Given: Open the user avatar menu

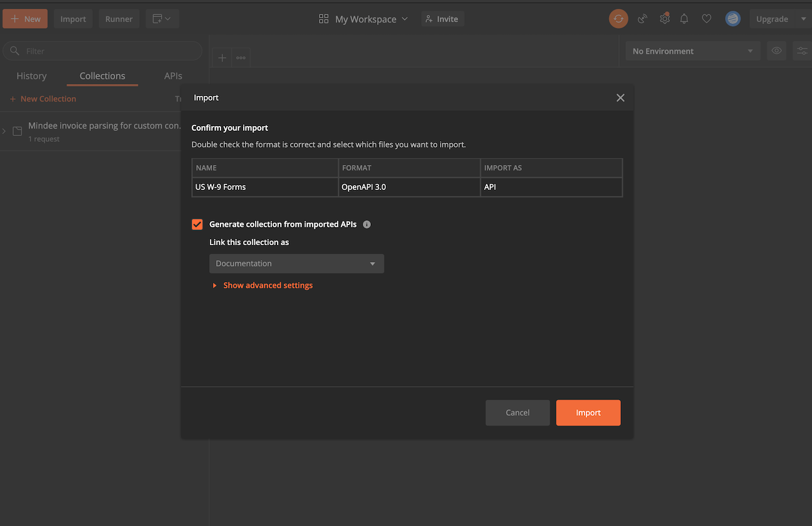Looking at the screenshot, I should coord(732,19).
